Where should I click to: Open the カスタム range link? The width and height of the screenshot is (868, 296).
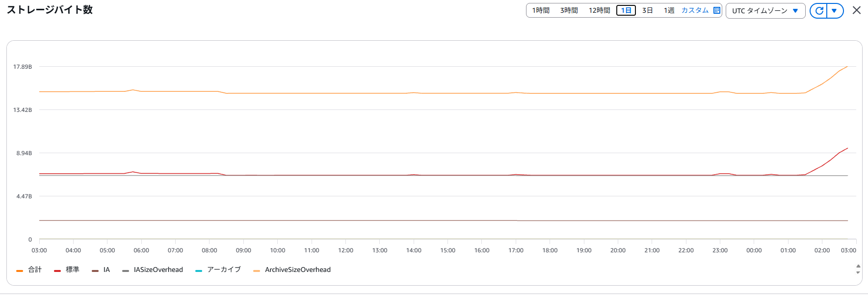695,10
